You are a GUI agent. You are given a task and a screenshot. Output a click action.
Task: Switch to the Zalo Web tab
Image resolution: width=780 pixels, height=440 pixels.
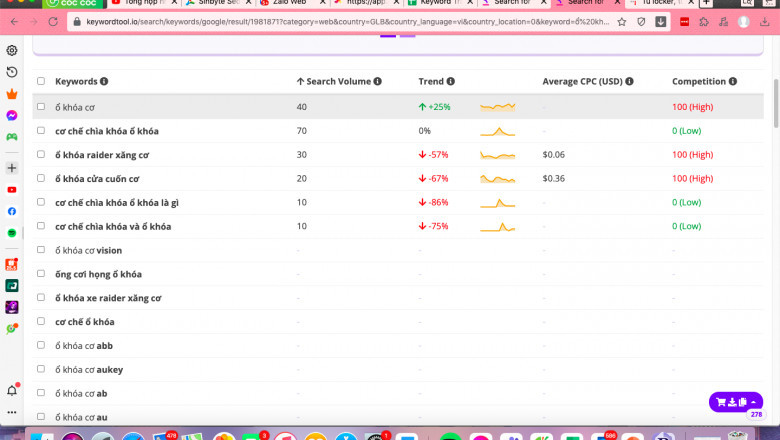click(283, 3)
